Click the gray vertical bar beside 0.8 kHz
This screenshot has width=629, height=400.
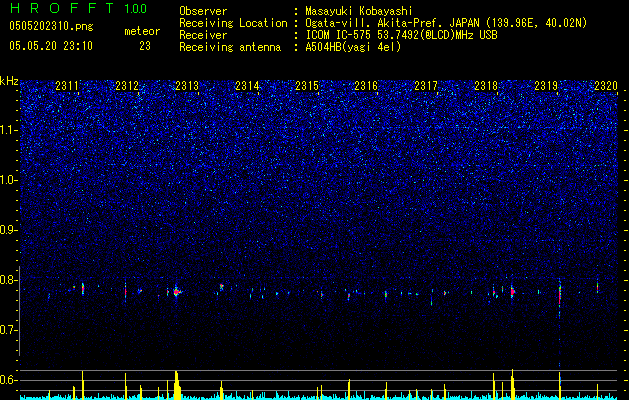coord(20,311)
